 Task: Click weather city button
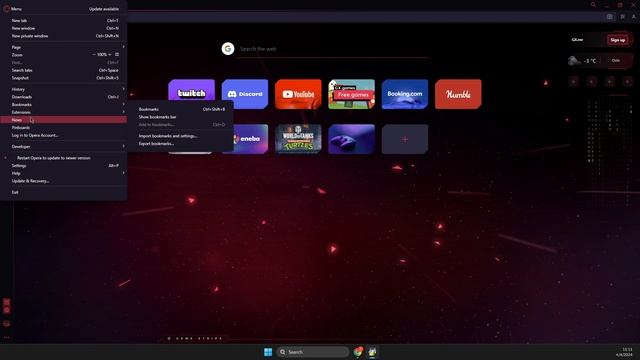(616, 61)
